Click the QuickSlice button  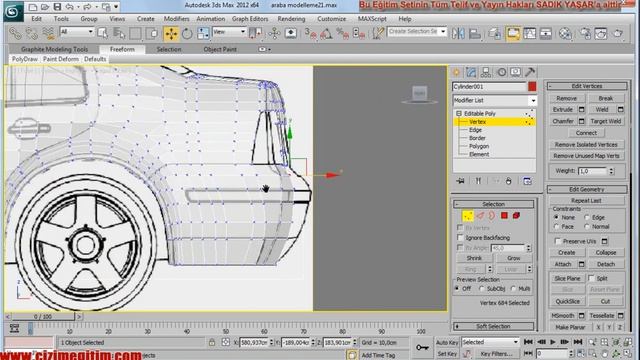coord(567,301)
